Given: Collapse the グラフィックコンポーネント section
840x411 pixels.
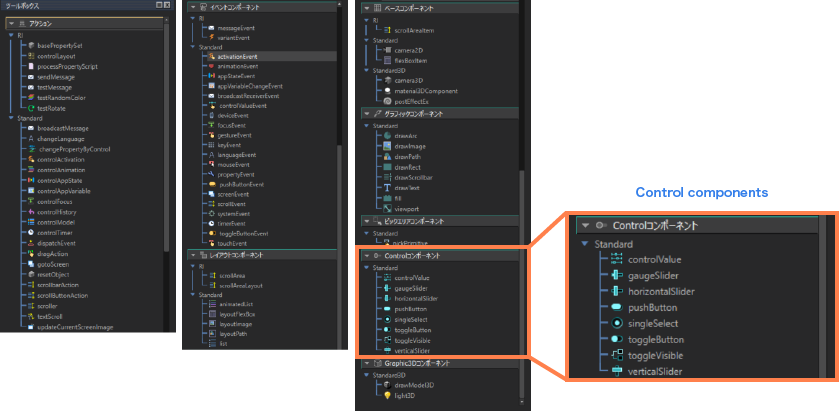Looking at the screenshot, I should point(365,114).
